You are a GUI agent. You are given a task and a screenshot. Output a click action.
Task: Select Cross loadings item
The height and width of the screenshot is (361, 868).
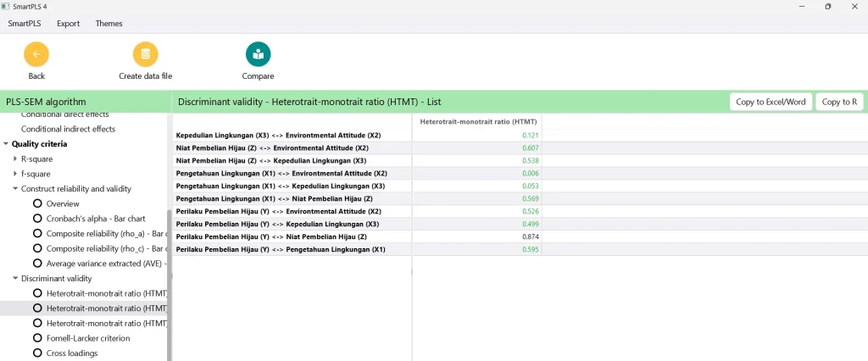tap(37, 353)
